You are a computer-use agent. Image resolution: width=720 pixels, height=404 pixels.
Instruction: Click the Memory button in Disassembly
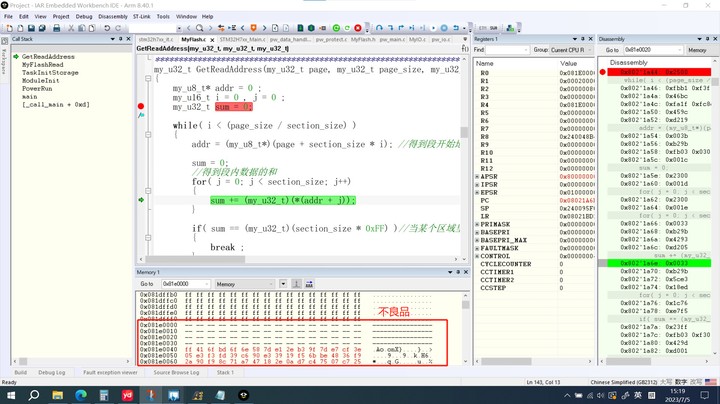697,50
